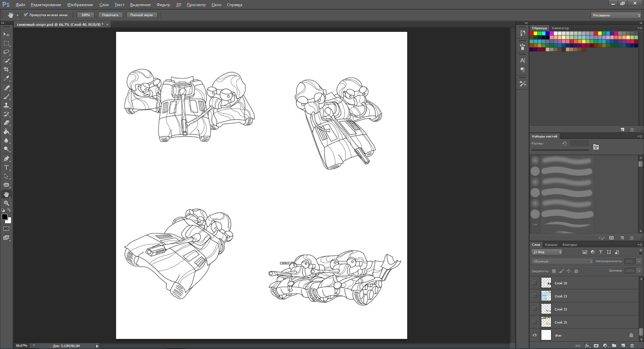Image resolution: width=644 pixels, height=349 pixels.
Task: Uncheck the scroll all windows checkbox
Action: point(26,15)
